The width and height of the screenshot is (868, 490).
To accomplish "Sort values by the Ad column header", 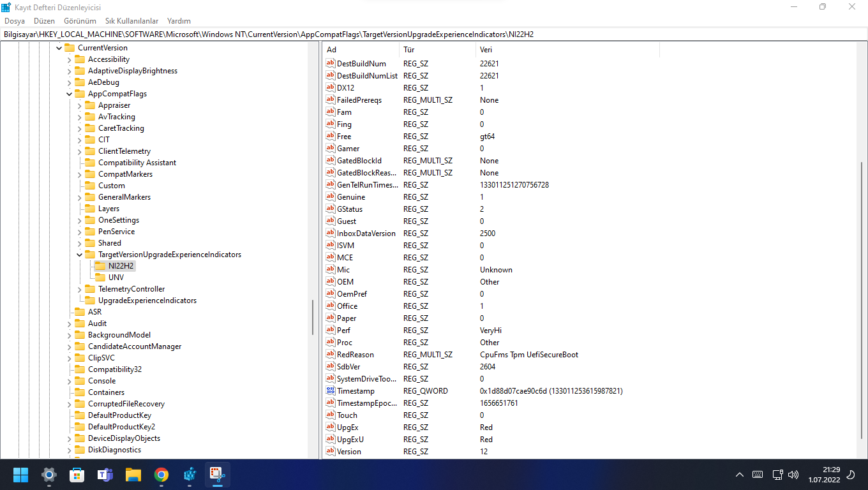I will pyautogui.click(x=361, y=50).
